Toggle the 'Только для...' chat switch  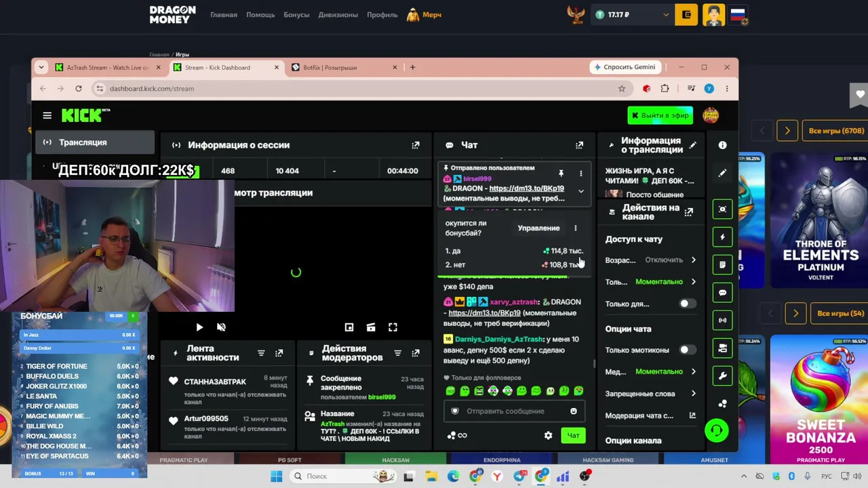pyautogui.click(x=686, y=304)
